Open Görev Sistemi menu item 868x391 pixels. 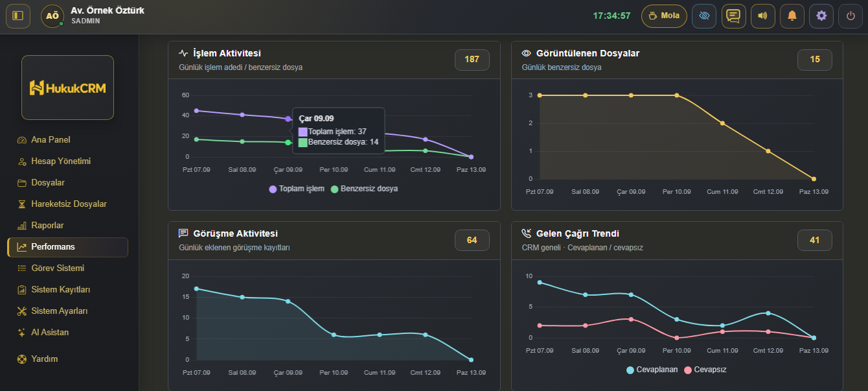click(67, 268)
